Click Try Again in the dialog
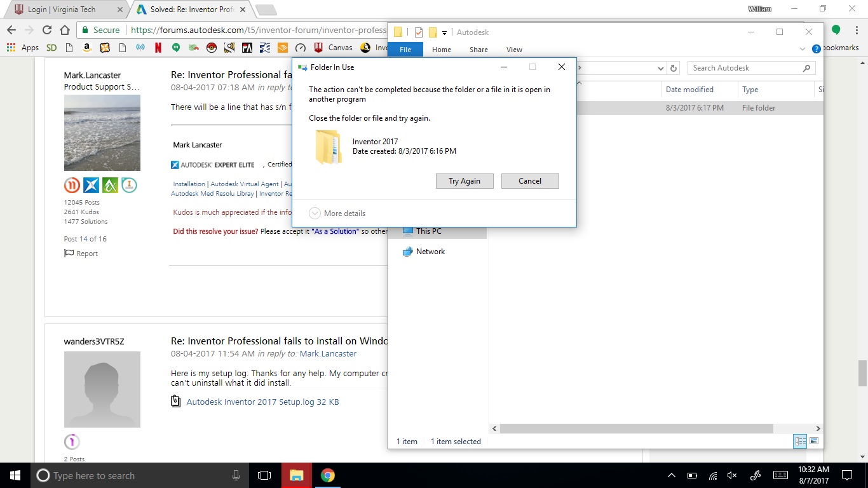Screen dimensions: 868x488 (x=465, y=181)
